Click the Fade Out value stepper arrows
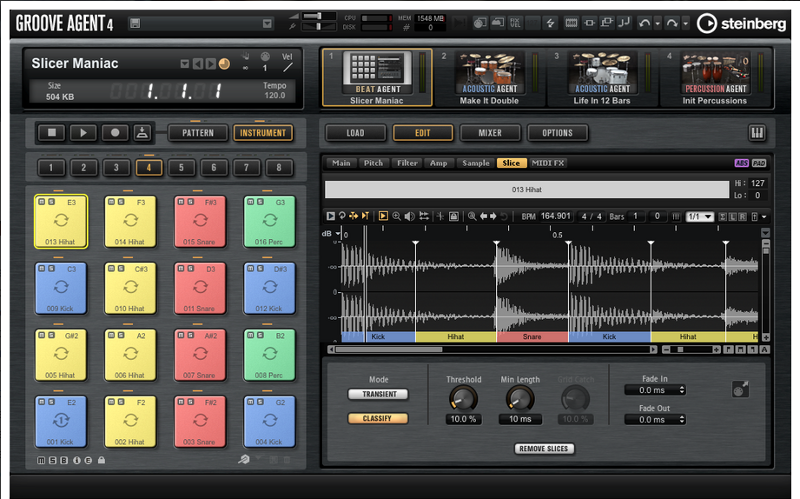 coord(682,419)
